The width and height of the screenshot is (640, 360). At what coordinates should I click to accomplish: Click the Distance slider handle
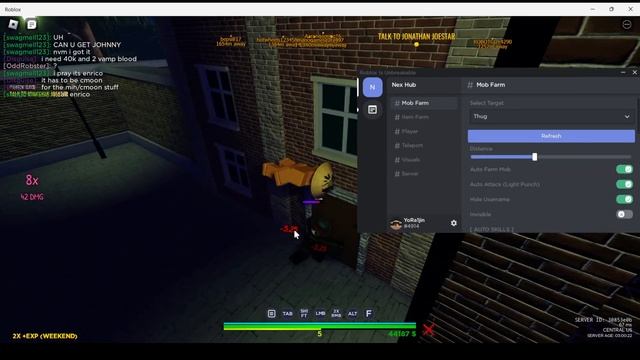coord(535,157)
